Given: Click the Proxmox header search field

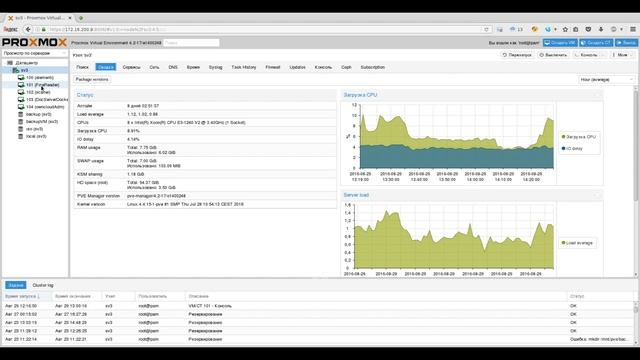Looking at the screenshot, I should pos(191,42).
